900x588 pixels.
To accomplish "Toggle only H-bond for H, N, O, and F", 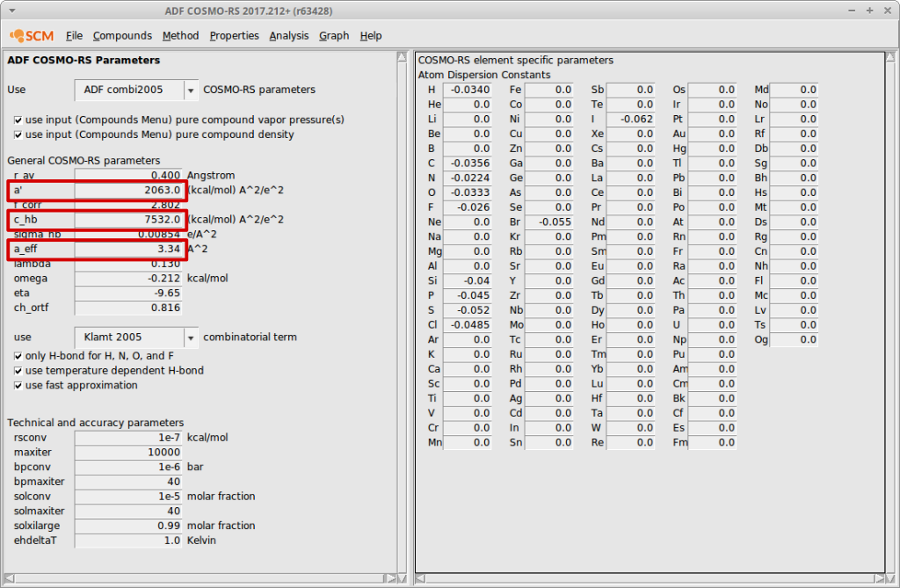I will 19,355.
